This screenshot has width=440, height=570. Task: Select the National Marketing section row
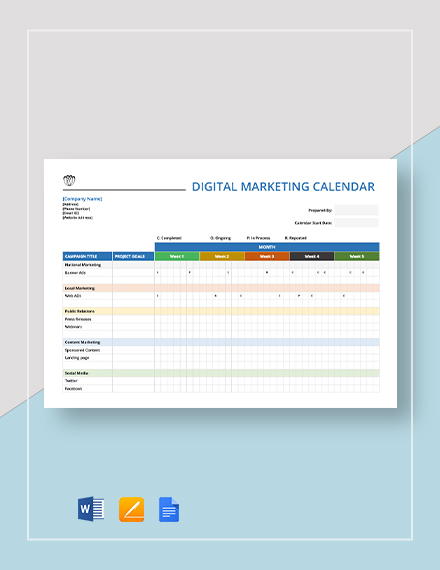tap(221, 265)
